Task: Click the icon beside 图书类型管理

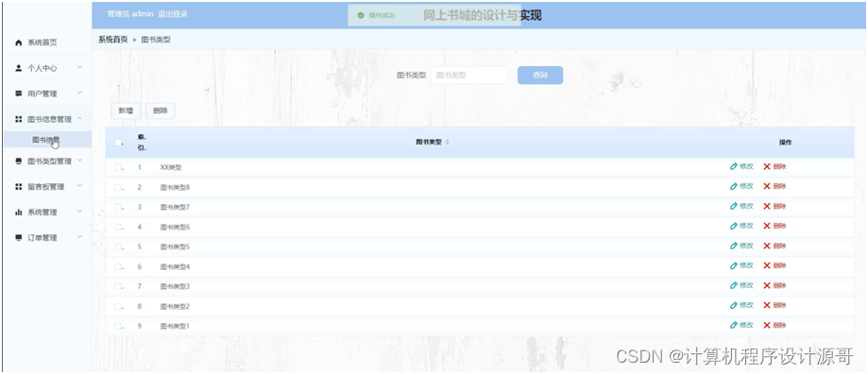Action: 18,161
